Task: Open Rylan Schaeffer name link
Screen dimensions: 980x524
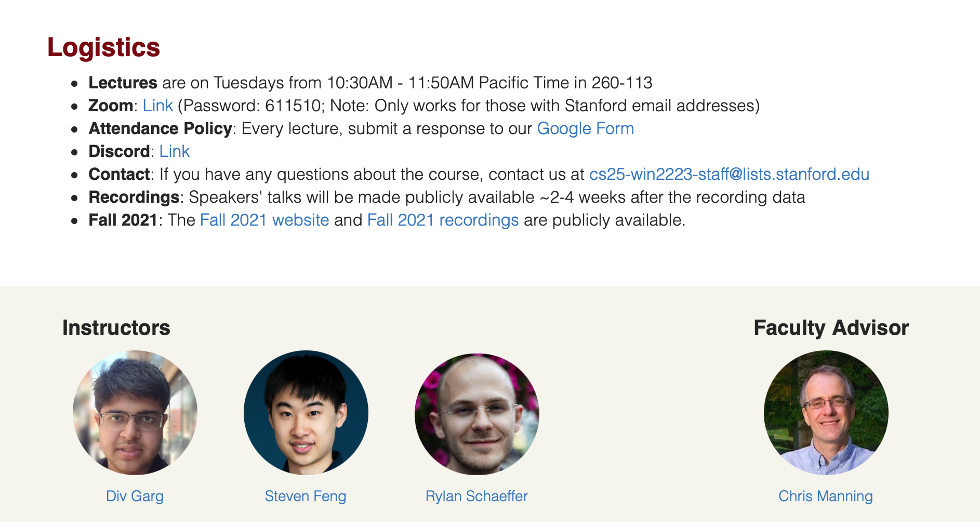Action: (476, 496)
